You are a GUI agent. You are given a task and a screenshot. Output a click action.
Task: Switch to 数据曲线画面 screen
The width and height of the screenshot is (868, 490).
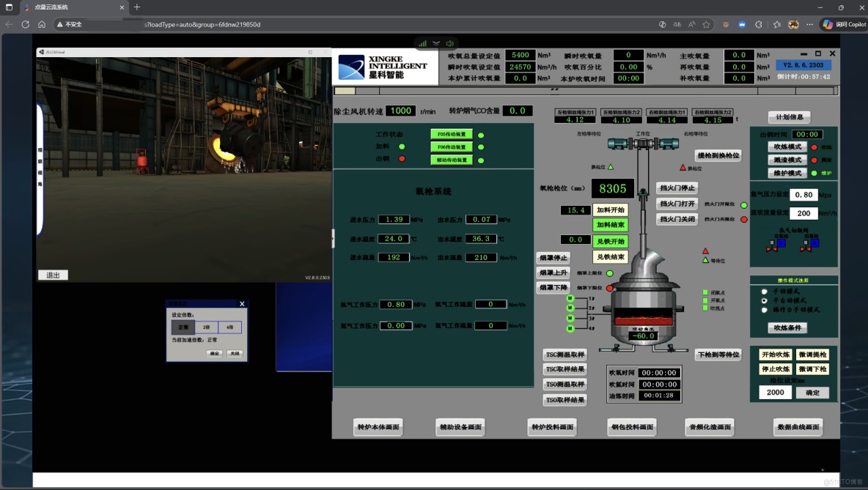[798, 427]
